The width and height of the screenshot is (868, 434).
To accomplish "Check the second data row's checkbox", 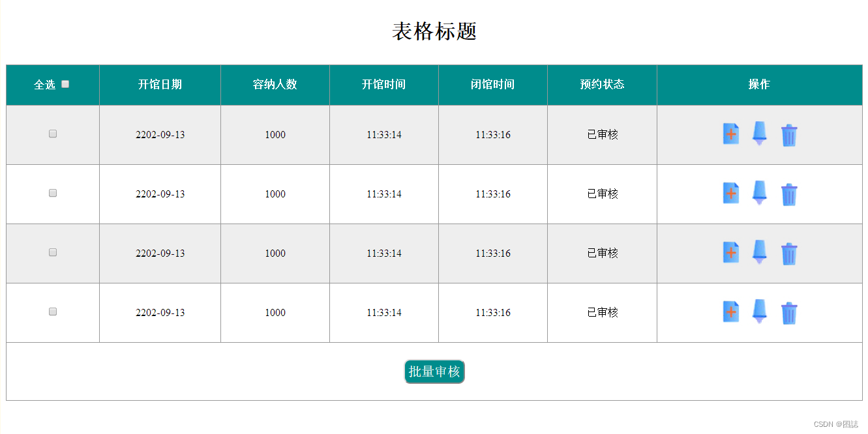I will [53, 193].
